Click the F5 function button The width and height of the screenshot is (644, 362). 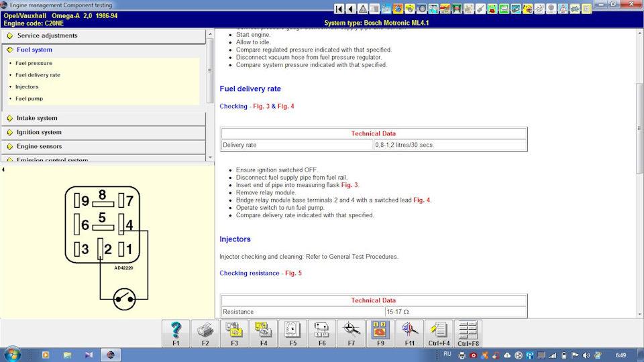[x=292, y=333]
